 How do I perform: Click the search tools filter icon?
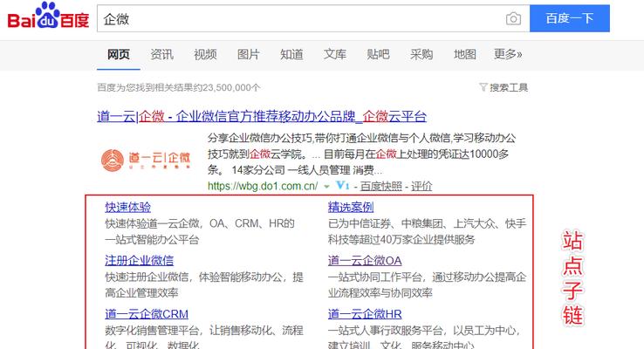tap(483, 87)
